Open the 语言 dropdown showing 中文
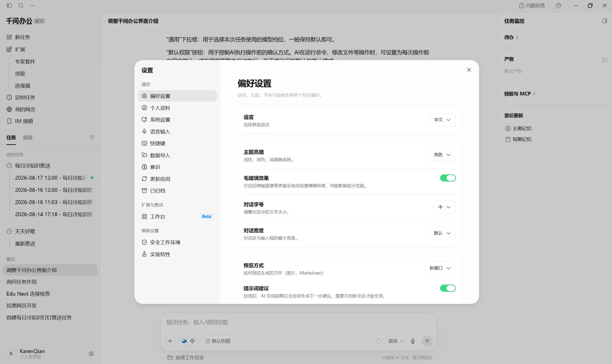The width and height of the screenshot is (612, 364). [x=442, y=120]
